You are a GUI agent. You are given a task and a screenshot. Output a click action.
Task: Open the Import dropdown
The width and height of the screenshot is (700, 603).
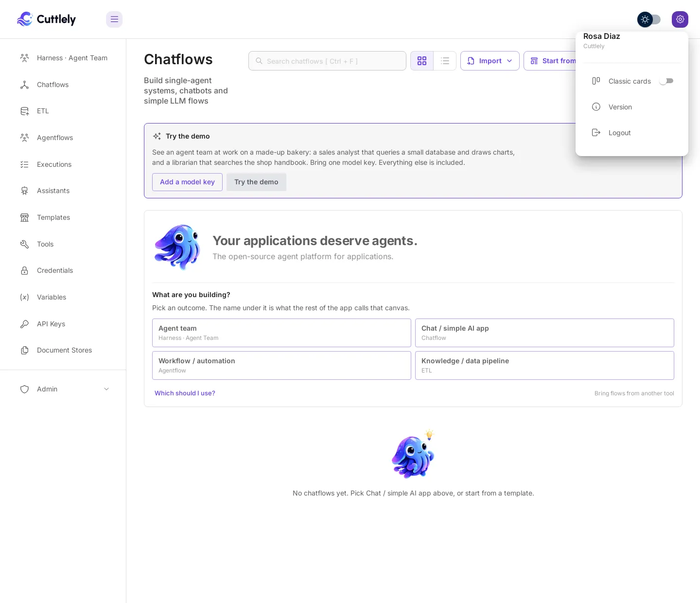point(490,61)
